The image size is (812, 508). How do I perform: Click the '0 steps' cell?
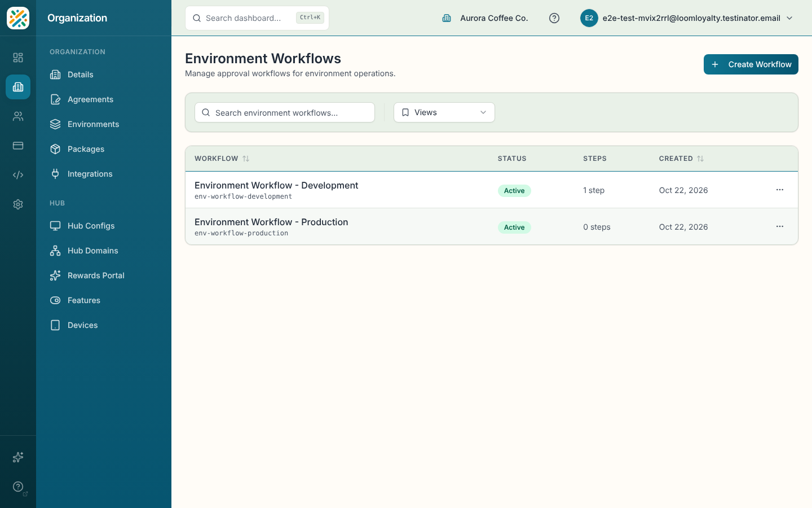coord(597,227)
